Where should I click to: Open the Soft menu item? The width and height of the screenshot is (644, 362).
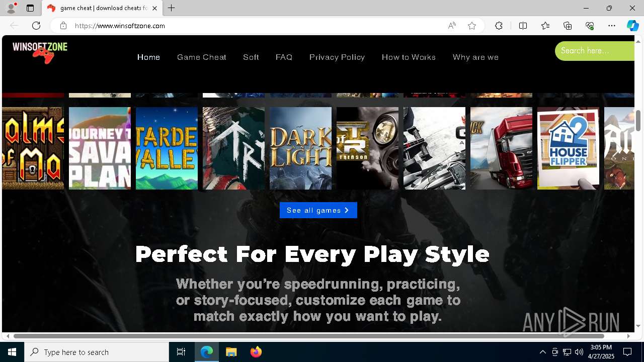[x=251, y=57]
